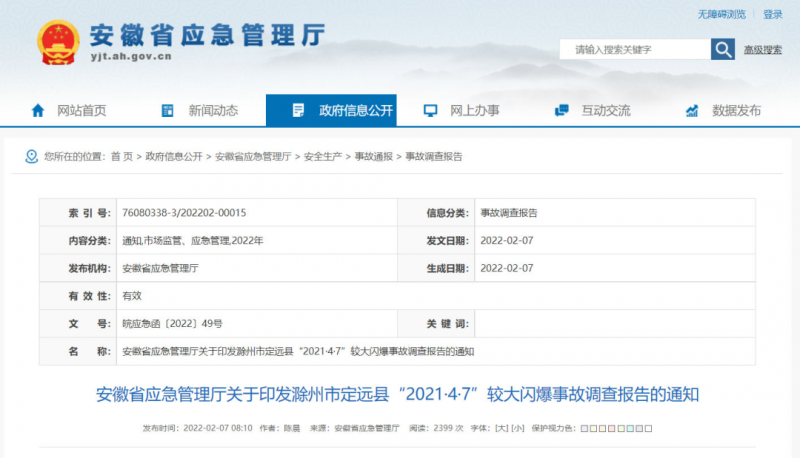Click the magnifier search button
The width and height of the screenshot is (800, 458).
pos(722,49)
